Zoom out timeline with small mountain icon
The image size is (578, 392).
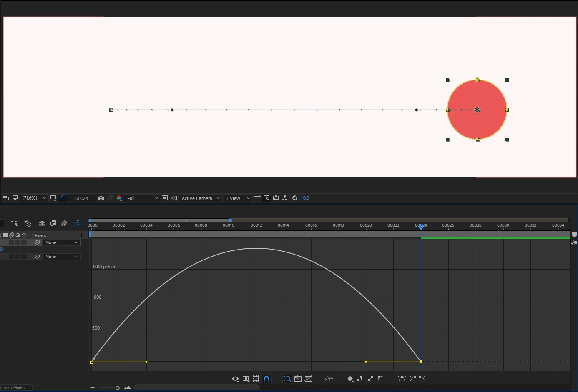tap(93, 387)
